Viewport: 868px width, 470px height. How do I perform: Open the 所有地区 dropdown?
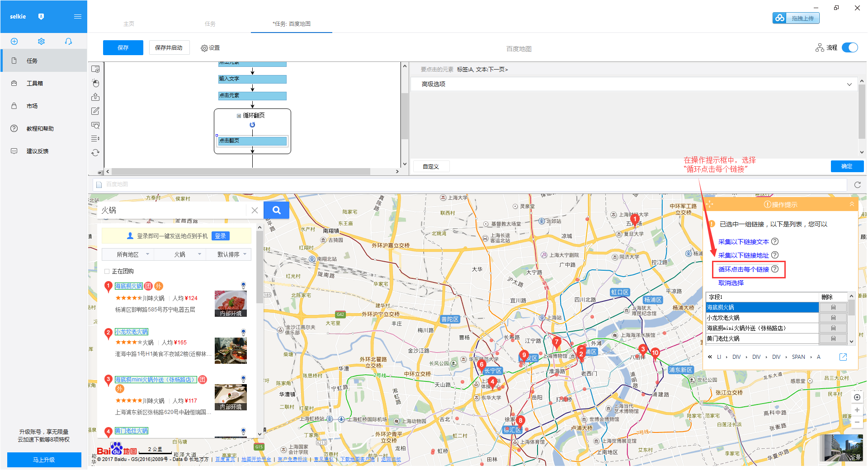click(128, 254)
